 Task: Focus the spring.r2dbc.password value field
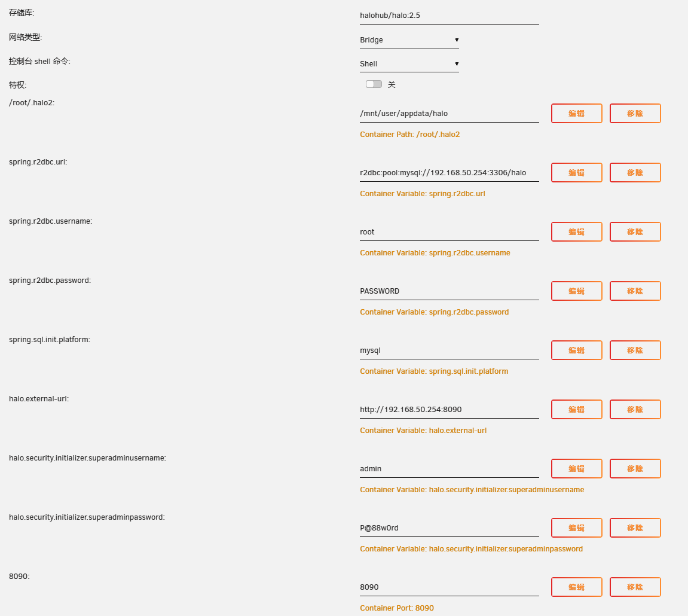coord(449,291)
